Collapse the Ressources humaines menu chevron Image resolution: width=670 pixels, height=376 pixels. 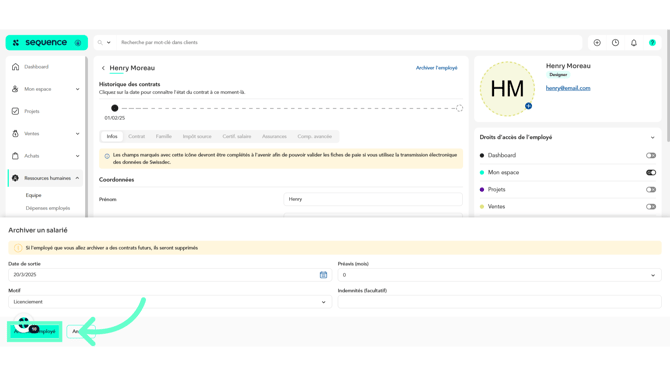click(77, 178)
